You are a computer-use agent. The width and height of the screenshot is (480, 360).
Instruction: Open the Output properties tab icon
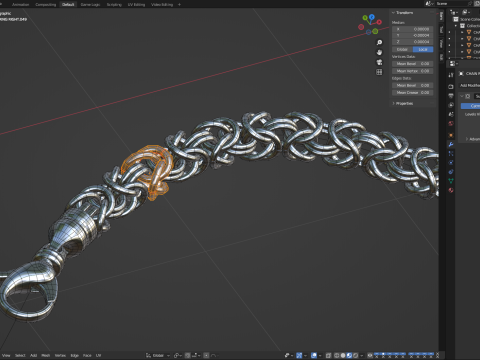(x=451, y=96)
